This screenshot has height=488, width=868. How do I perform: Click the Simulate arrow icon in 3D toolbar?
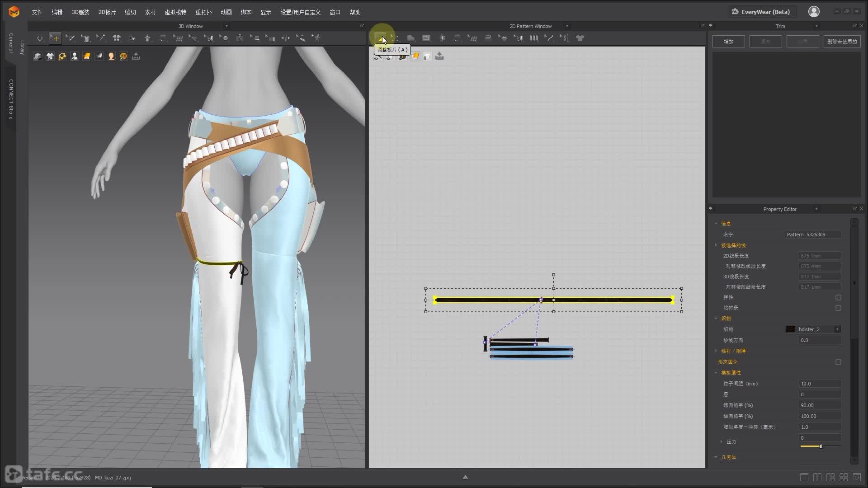pyautogui.click(x=40, y=38)
